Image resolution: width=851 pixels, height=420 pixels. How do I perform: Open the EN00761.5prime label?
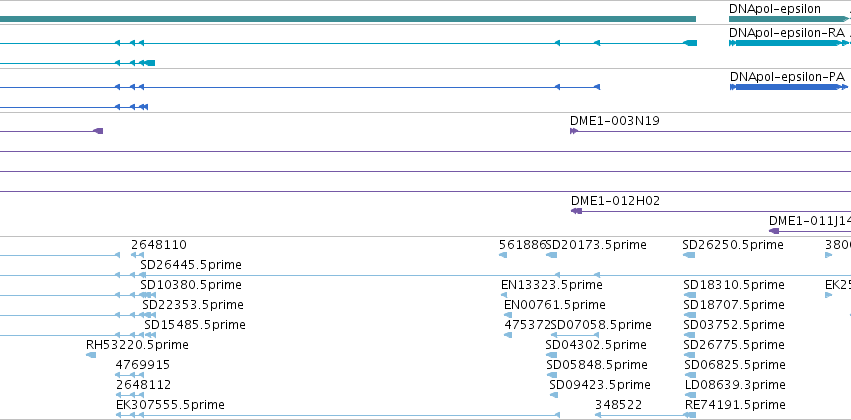[555, 305]
